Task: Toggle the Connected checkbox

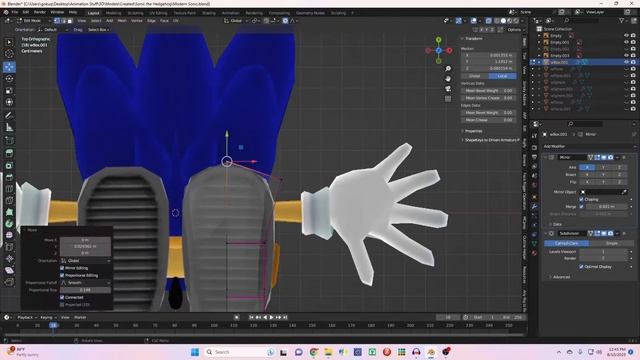Action: (62, 298)
